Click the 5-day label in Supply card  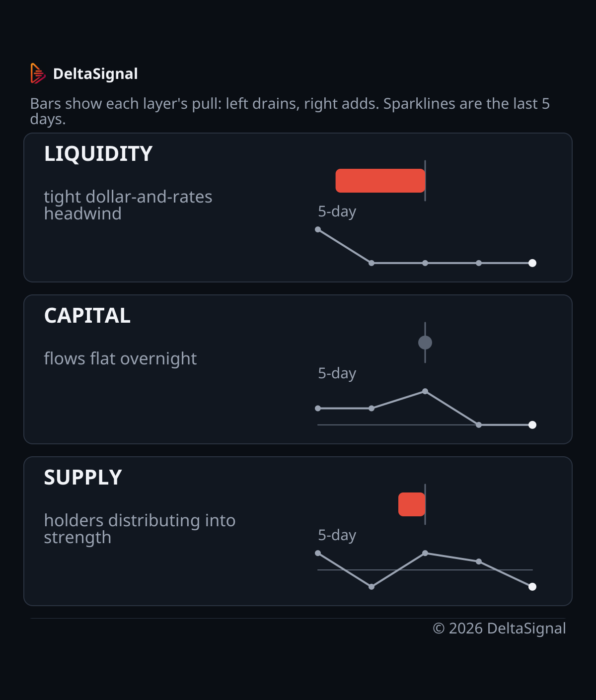pyautogui.click(x=337, y=535)
